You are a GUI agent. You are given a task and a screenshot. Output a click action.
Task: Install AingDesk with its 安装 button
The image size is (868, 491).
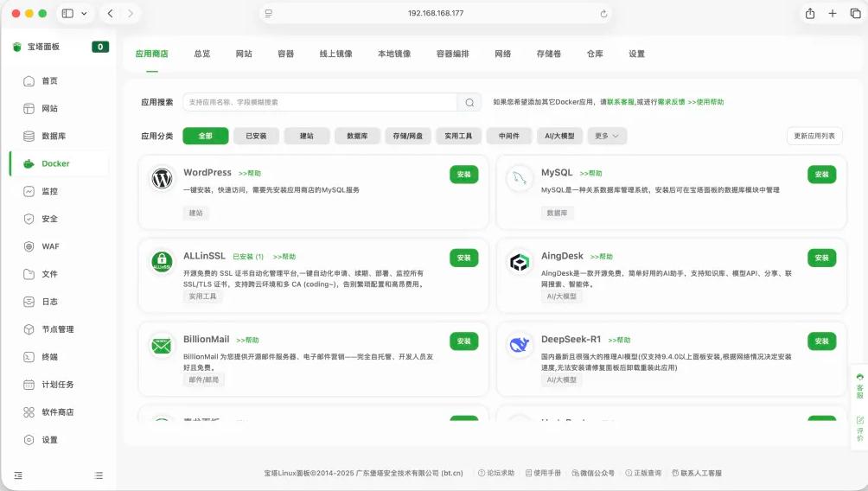(x=822, y=258)
